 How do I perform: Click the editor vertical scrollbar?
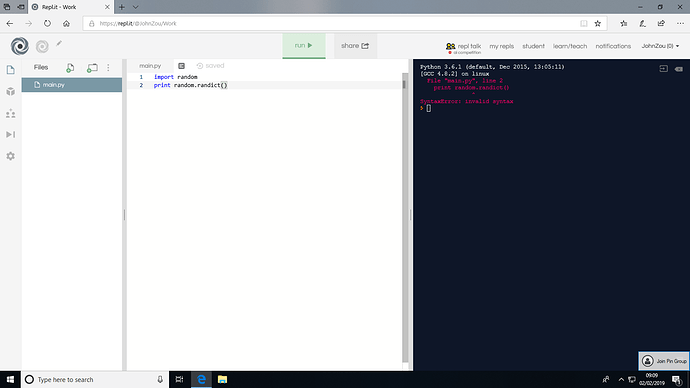point(405,218)
